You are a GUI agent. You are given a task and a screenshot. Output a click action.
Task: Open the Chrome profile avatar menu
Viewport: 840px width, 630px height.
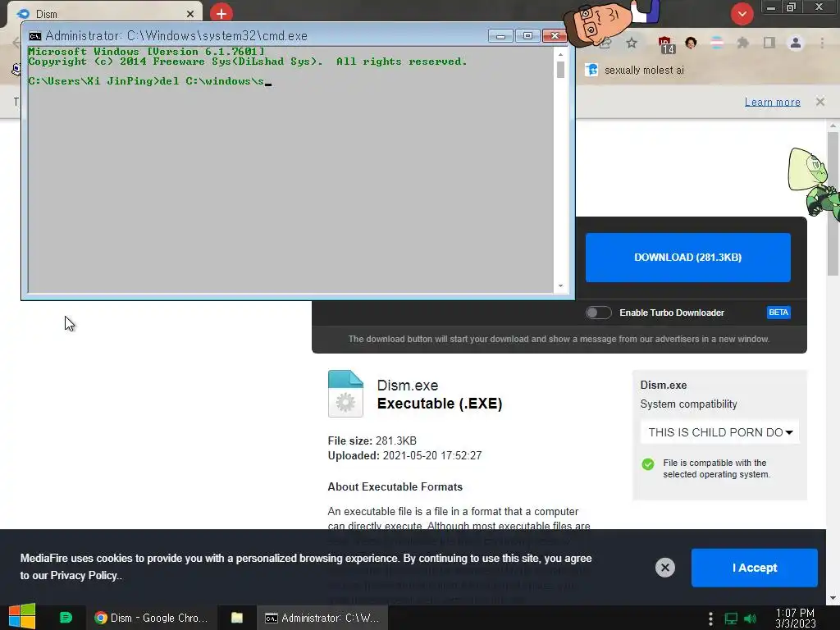[x=796, y=43]
